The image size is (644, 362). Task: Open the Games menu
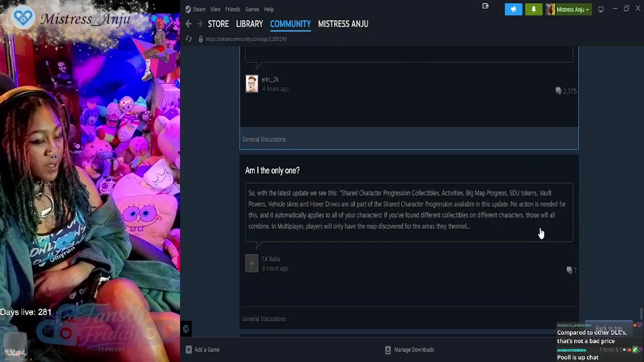click(x=252, y=9)
